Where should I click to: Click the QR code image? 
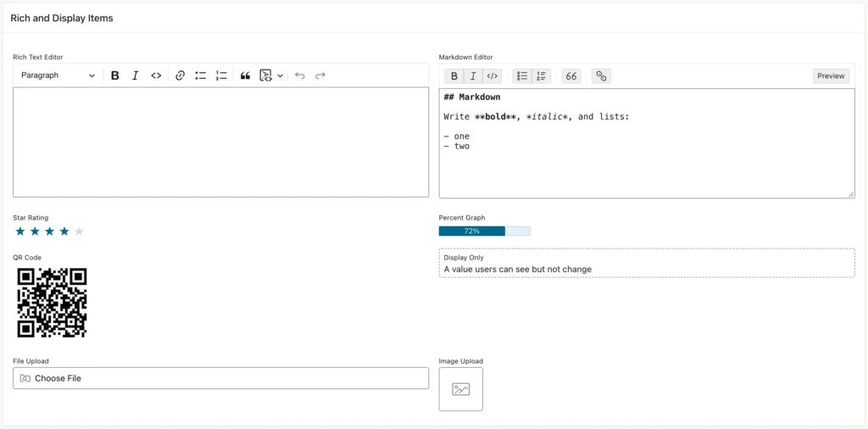coord(52,302)
